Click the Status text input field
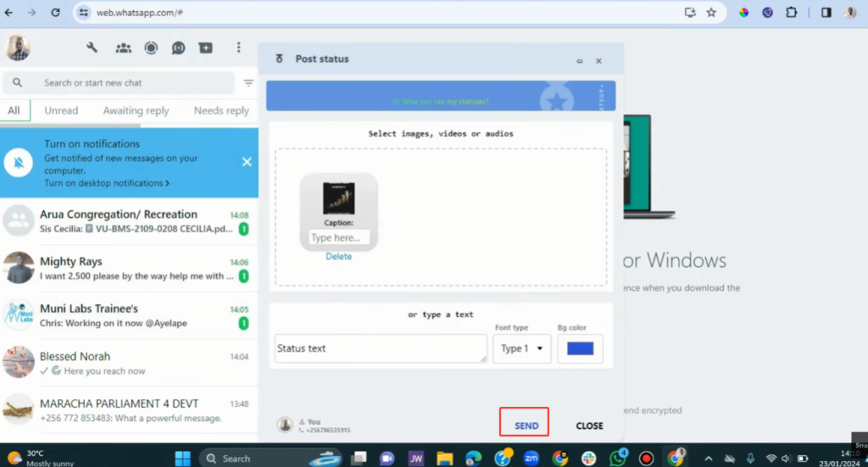The image size is (868, 467). click(x=381, y=348)
